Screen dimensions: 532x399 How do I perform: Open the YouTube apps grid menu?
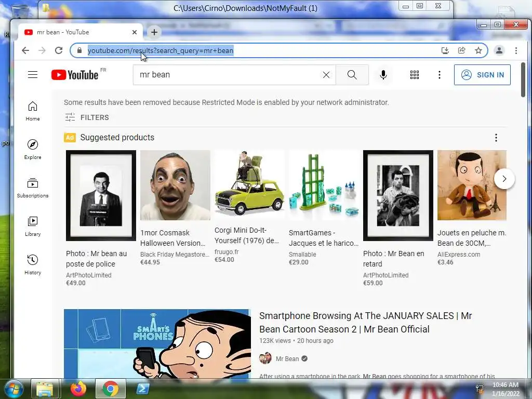point(414,75)
